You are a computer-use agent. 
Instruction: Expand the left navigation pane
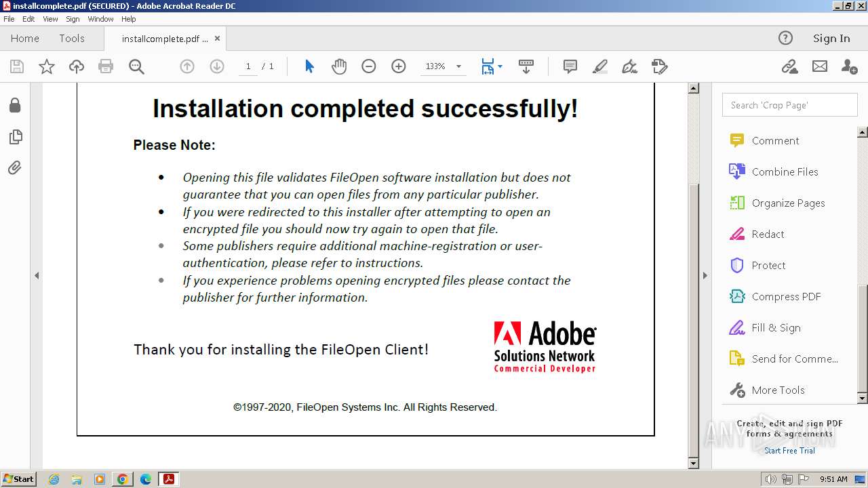tap(37, 275)
